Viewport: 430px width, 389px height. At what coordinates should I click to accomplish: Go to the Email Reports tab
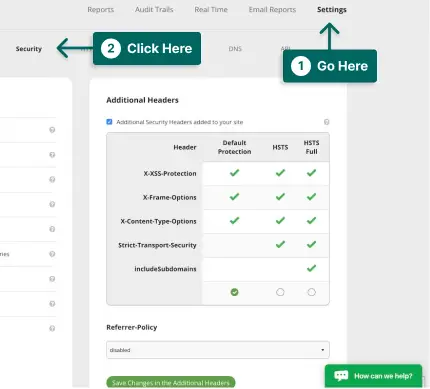[272, 10]
